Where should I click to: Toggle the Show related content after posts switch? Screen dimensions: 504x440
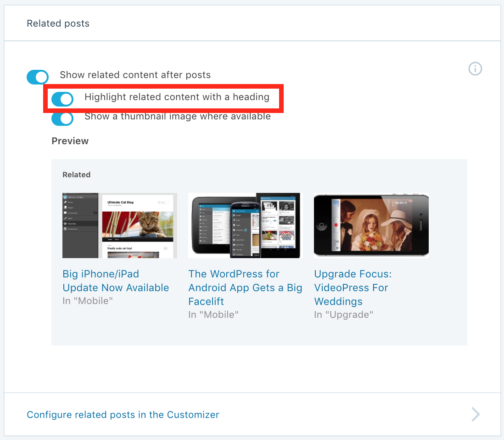click(x=38, y=77)
